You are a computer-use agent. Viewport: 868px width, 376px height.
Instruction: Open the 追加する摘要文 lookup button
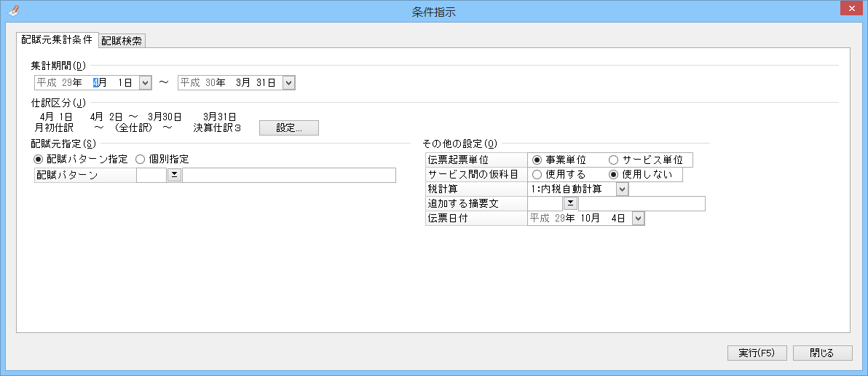pos(571,203)
